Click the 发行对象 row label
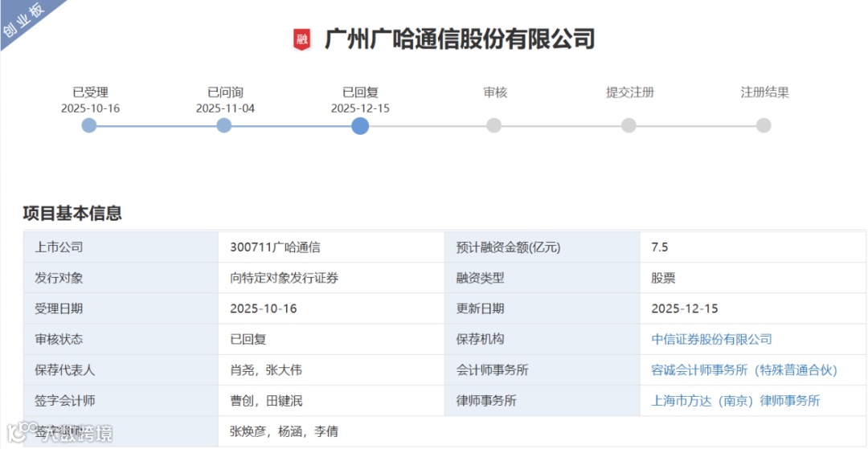The width and height of the screenshot is (868, 449). (x=59, y=278)
